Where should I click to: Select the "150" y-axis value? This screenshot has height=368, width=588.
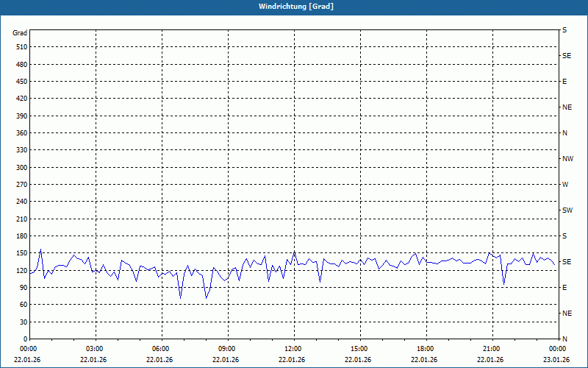coord(22,253)
